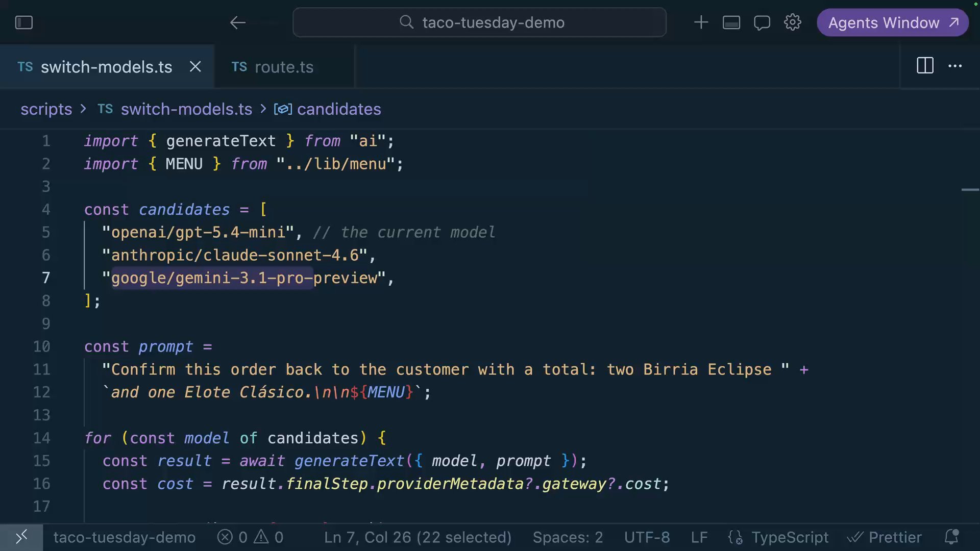
Task: Toggle the bottom panel layout icon
Action: click(731, 22)
